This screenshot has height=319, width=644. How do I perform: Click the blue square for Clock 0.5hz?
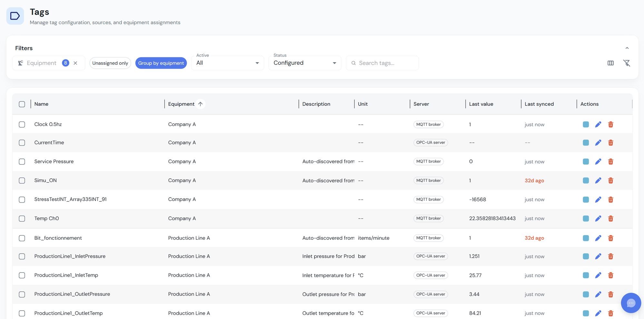(586, 124)
